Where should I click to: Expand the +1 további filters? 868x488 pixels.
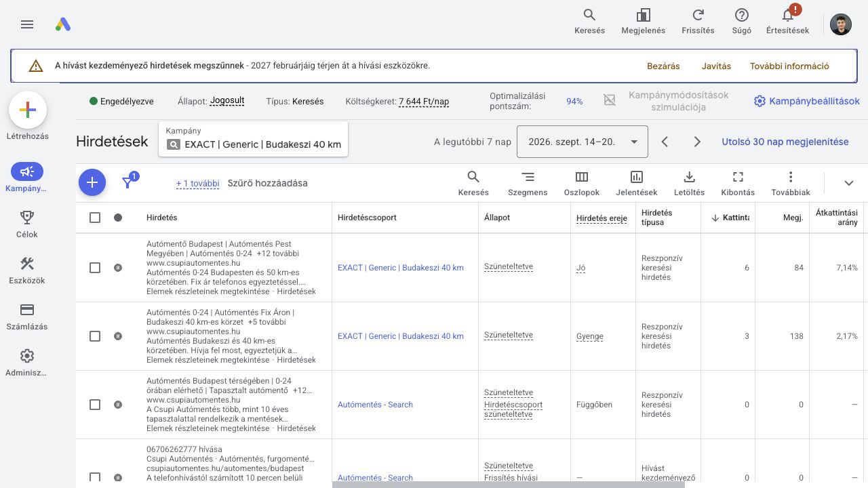tap(197, 183)
